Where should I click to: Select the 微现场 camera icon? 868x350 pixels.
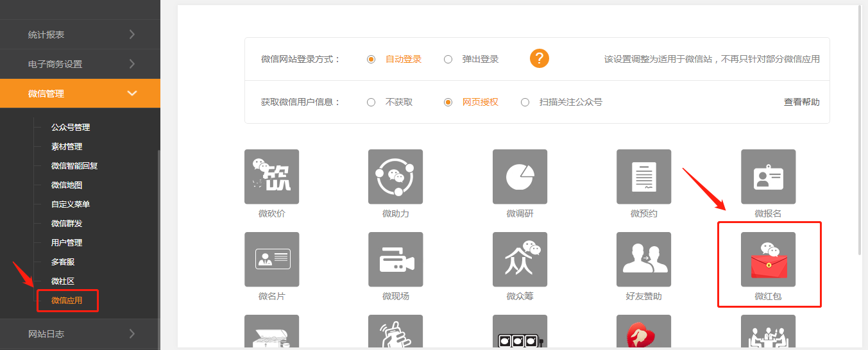(x=395, y=260)
